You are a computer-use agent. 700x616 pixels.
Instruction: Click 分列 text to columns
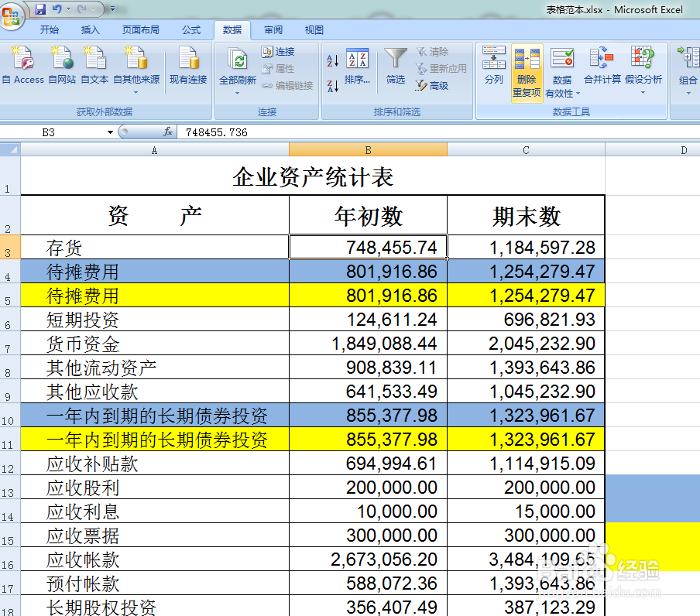(x=494, y=65)
